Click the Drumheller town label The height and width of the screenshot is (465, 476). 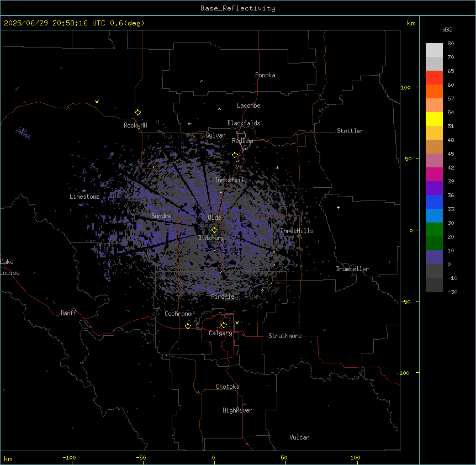(x=352, y=269)
